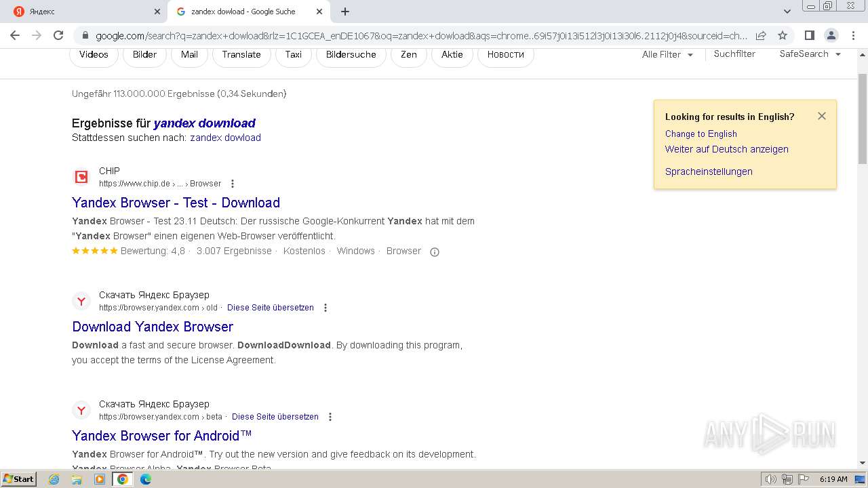The image size is (868, 488).
Task: Search instead for zandex dowload
Action: [x=225, y=138]
